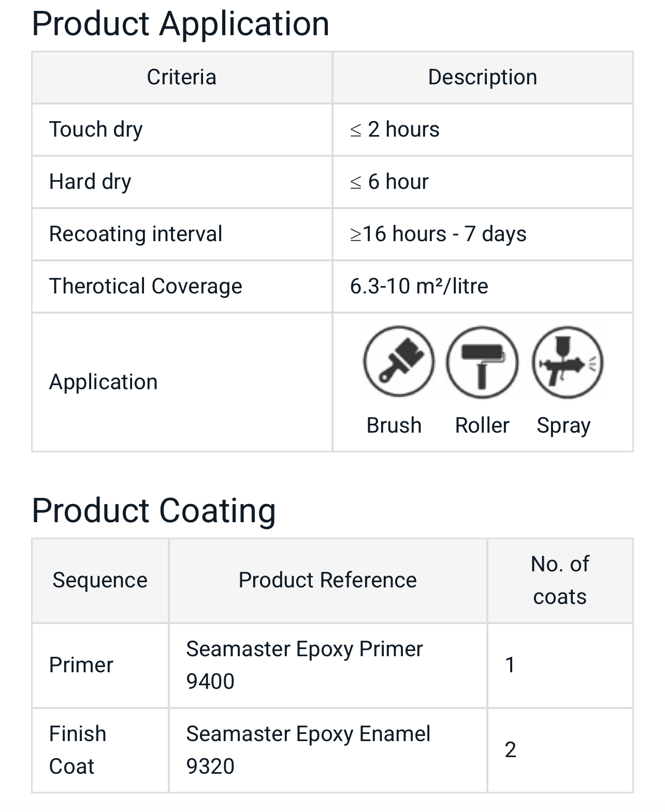Click the Roller label under icon

(482, 425)
